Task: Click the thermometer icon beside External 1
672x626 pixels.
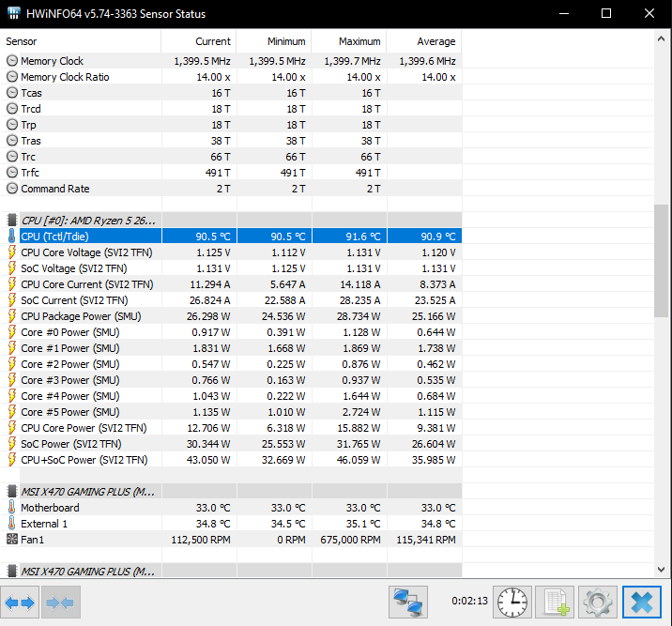Action: (x=12, y=523)
